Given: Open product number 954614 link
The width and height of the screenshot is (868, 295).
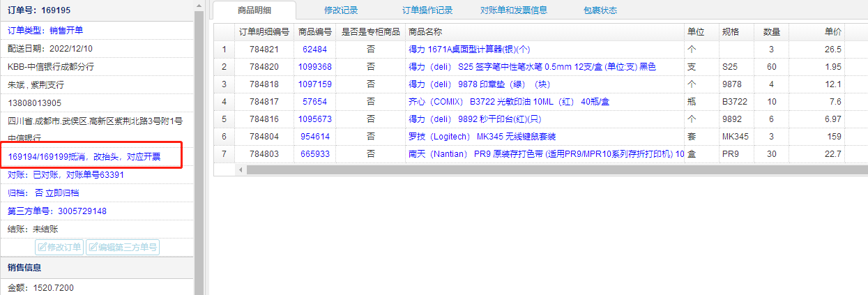Looking at the screenshot, I should coord(314,137).
